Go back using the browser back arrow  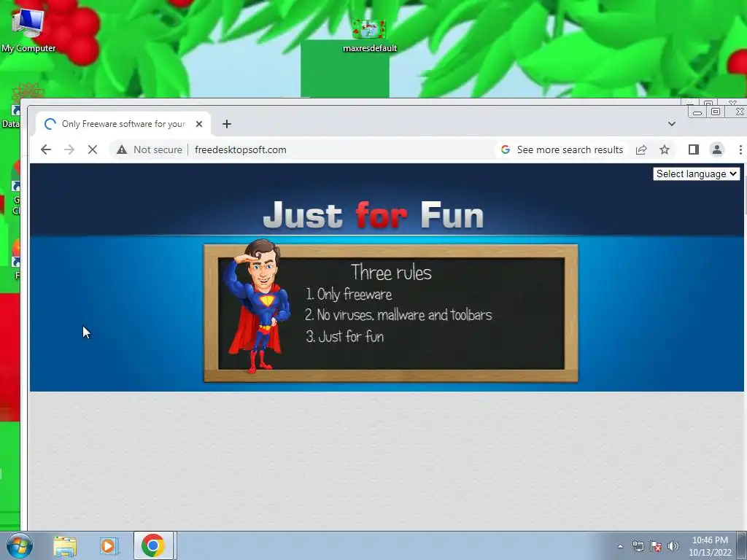tap(46, 149)
